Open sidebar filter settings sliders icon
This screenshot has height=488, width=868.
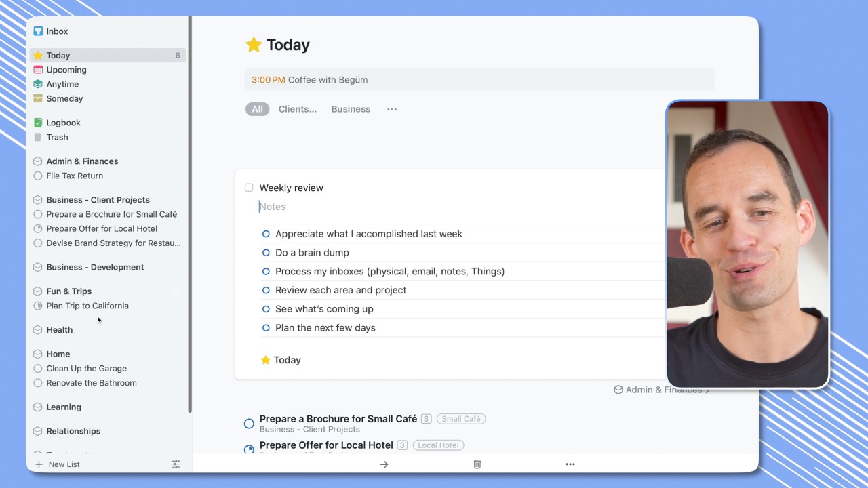[x=176, y=464]
